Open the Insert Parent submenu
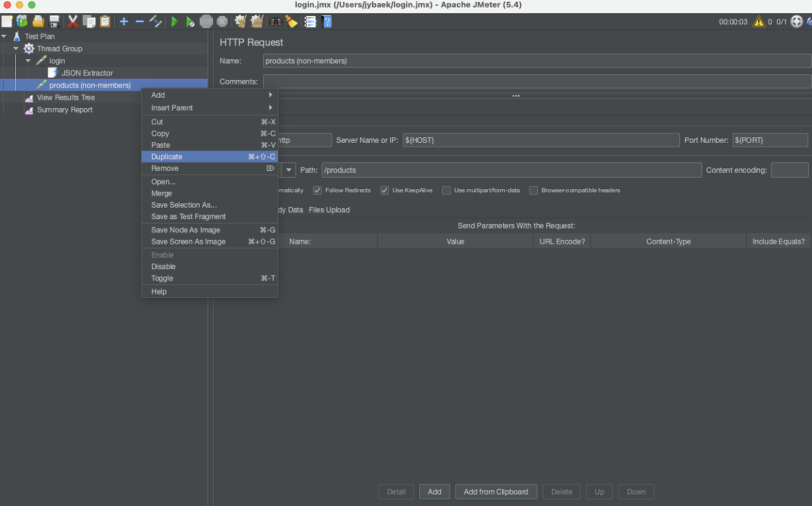 [209, 108]
